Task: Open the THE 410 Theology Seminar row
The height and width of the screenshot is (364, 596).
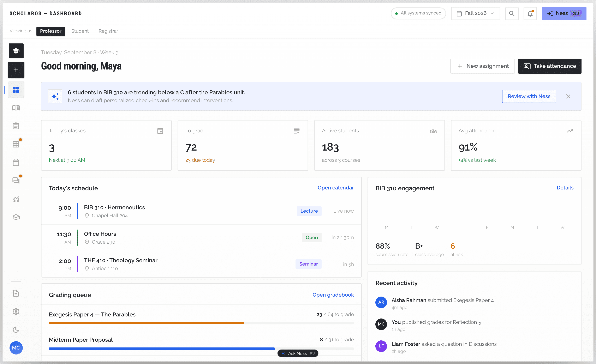Action: [x=201, y=264]
